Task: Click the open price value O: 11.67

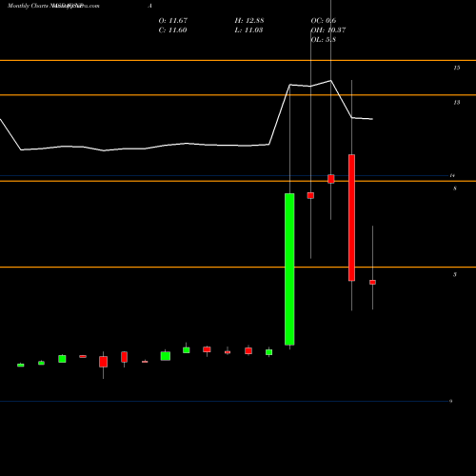Action: click(173, 21)
